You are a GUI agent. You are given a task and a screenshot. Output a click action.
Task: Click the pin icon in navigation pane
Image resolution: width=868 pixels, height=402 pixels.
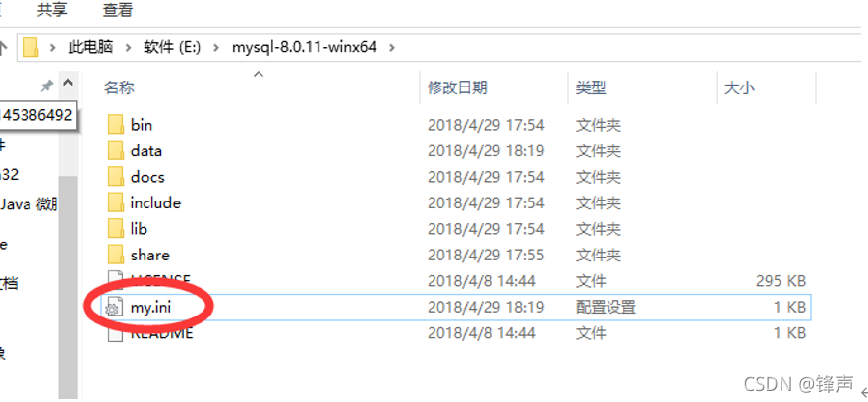[x=47, y=86]
